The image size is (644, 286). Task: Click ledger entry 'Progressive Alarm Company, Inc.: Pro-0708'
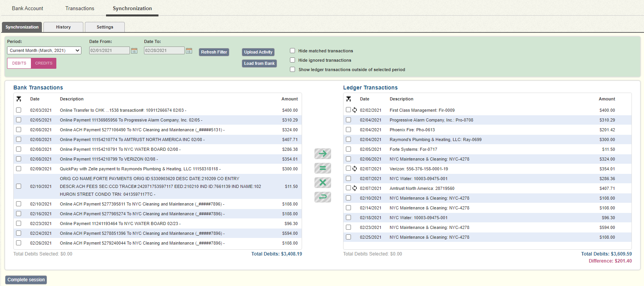pyautogui.click(x=432, y=120)
